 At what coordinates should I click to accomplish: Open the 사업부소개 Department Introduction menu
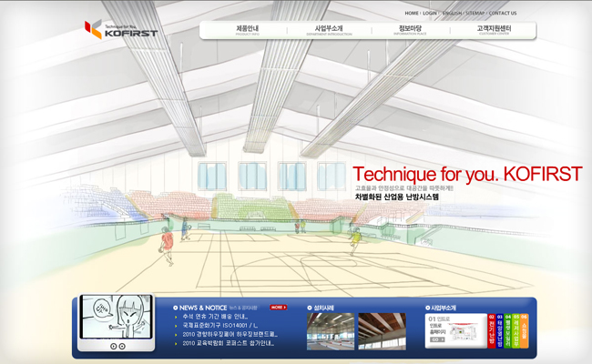pyautogui.click(x=329, y=30)
